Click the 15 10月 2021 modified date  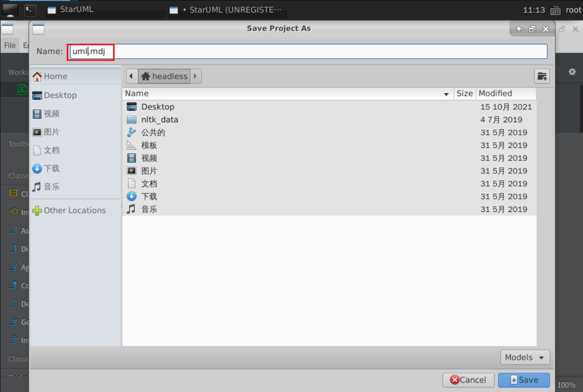tap(506, 107)
